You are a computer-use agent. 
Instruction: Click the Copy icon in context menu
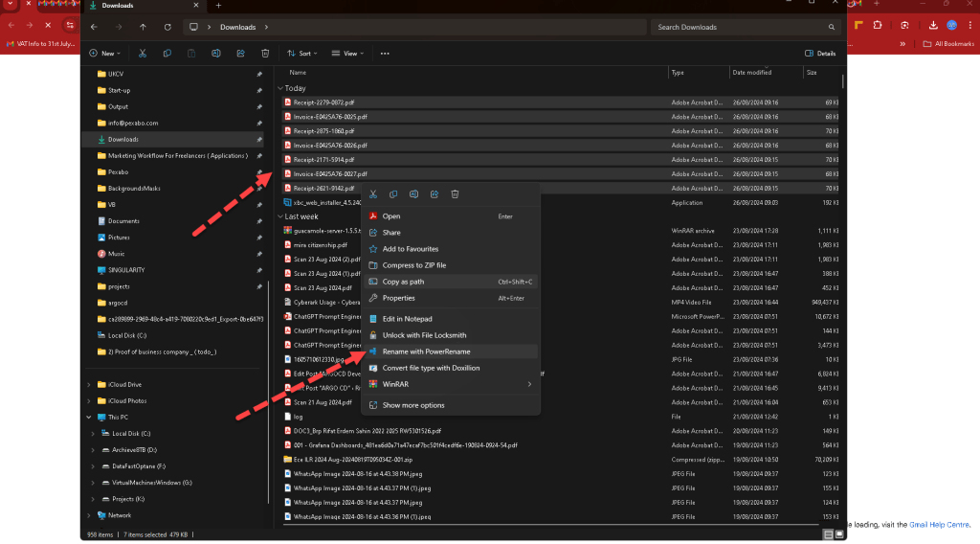pyautogui.click(x=393, y=193)
